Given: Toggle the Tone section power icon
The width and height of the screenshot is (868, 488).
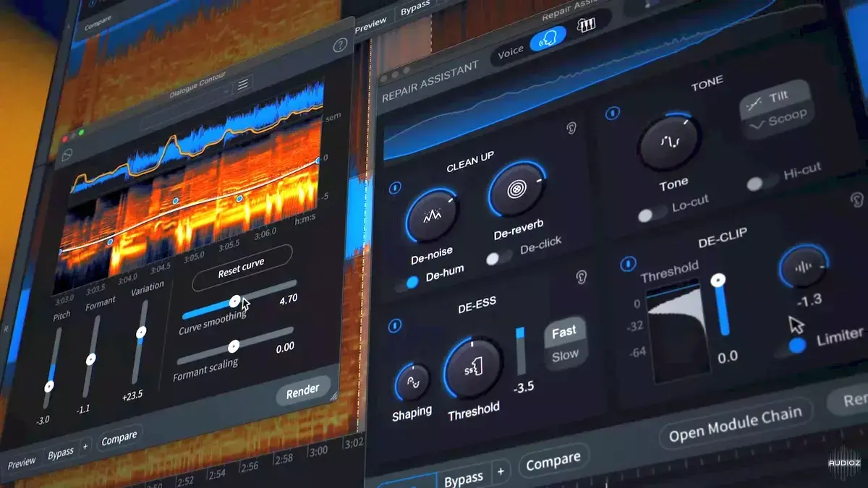Looking at the screenshot, I should click(614, 114).
